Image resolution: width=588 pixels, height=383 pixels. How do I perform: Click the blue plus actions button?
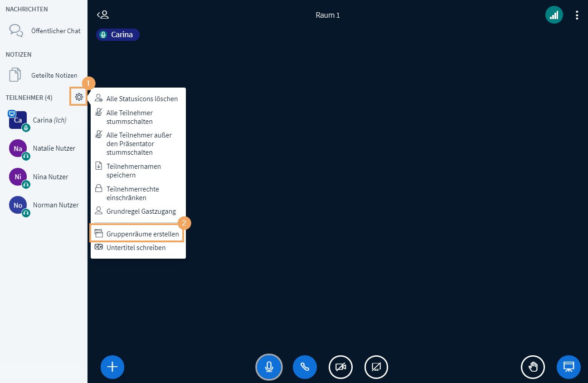(x=112, y=367)
